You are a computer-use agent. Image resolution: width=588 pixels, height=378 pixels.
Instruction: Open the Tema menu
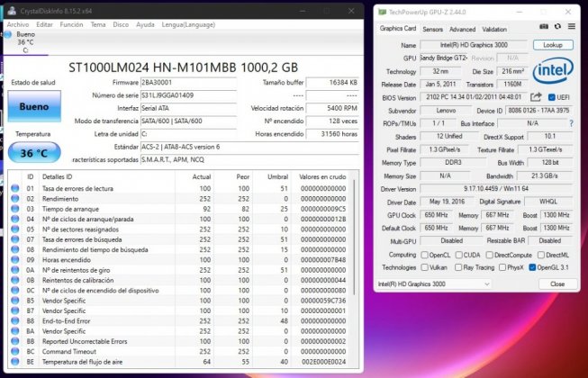[x=98, y=24]
